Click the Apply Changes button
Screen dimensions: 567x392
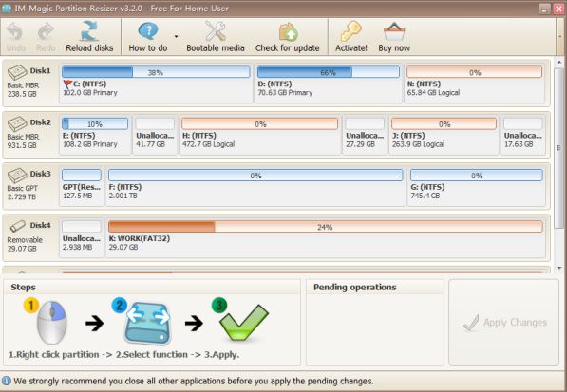pos(504,323)
